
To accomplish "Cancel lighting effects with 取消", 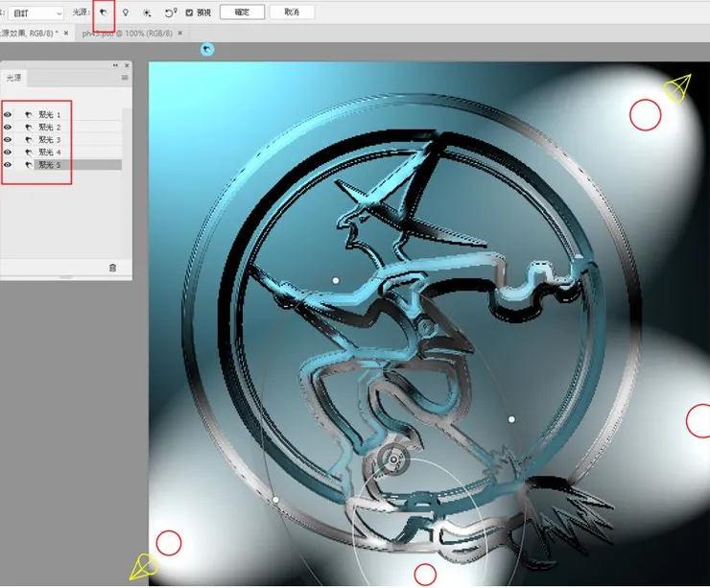I will tap(292, 12).
